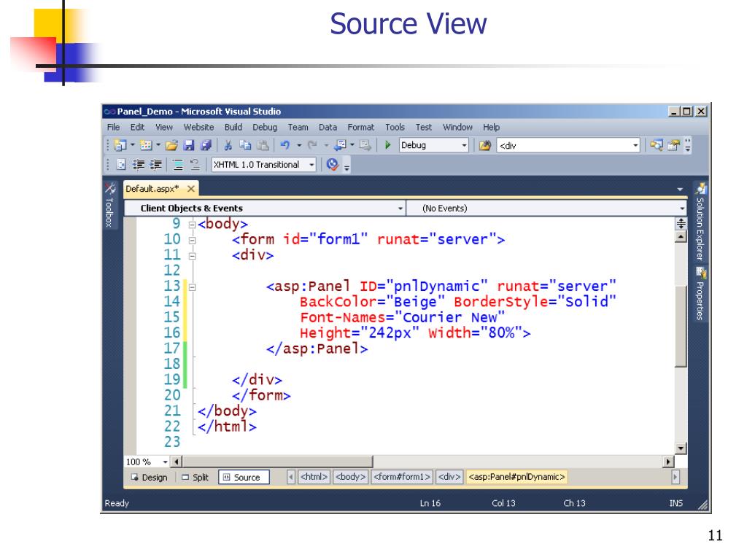The height and width of the screenshot is (560, 747).
Task: Open Debug configuration dropdown
Action: click(433, 145)
